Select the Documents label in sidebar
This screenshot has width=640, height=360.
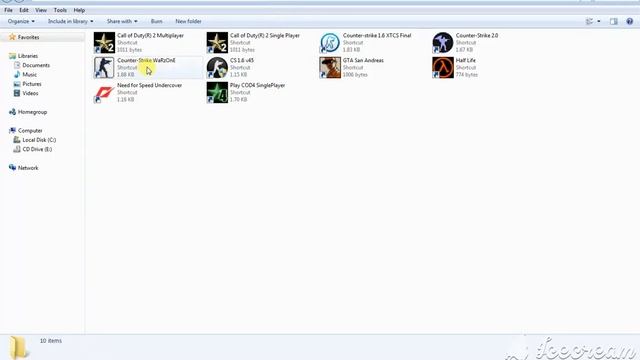[36, 65]
